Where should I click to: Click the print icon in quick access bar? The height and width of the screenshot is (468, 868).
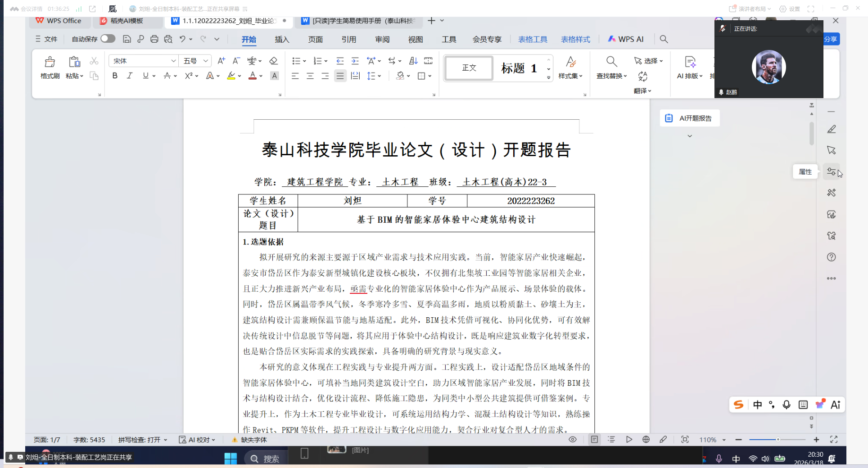point(154,39)
